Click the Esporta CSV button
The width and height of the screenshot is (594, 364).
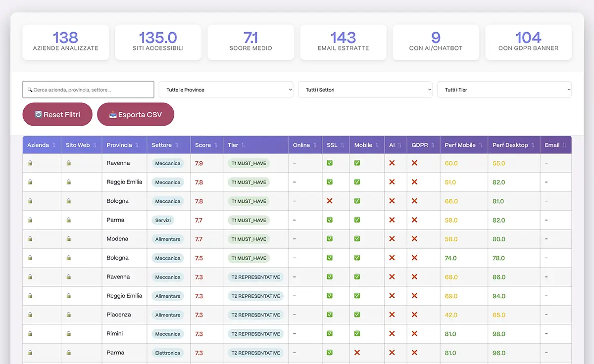tap(136, 114)
